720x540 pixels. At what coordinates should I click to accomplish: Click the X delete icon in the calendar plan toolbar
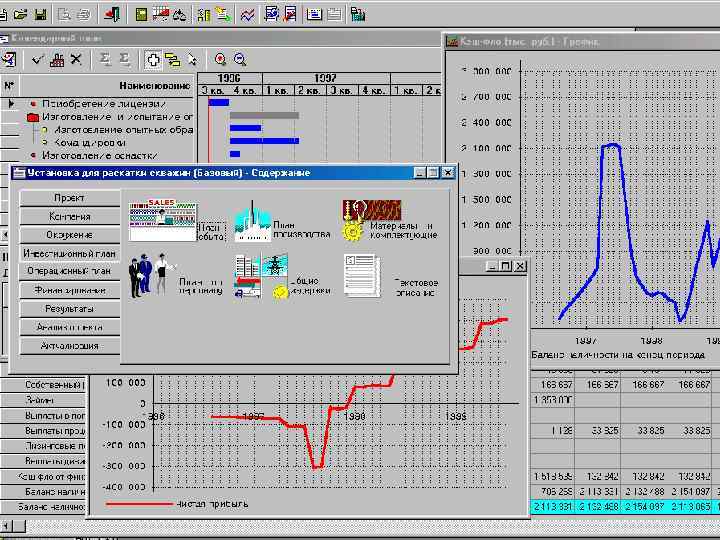coord(76,59)
